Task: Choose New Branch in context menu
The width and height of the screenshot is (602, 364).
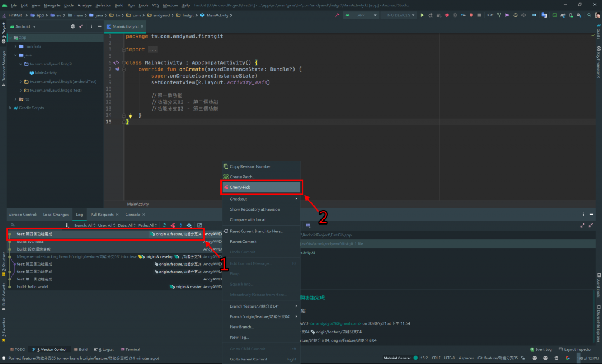Action: click(261, 326)
